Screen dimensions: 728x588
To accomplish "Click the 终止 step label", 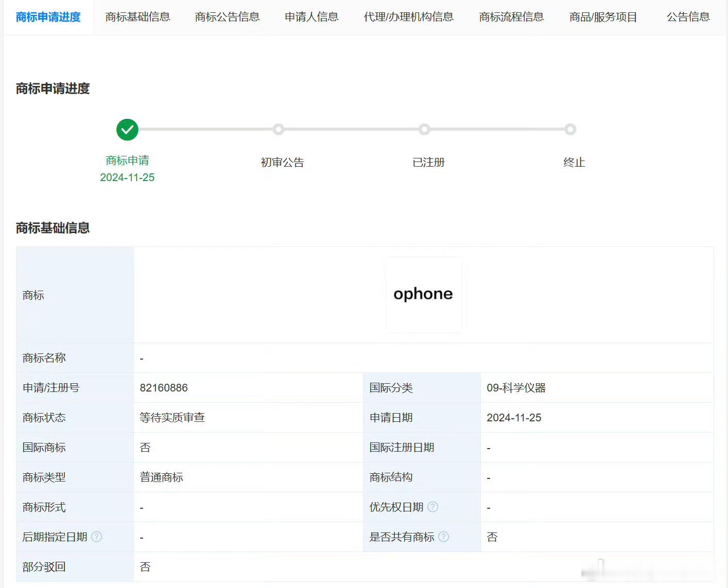I will click(x=574, y=163).
